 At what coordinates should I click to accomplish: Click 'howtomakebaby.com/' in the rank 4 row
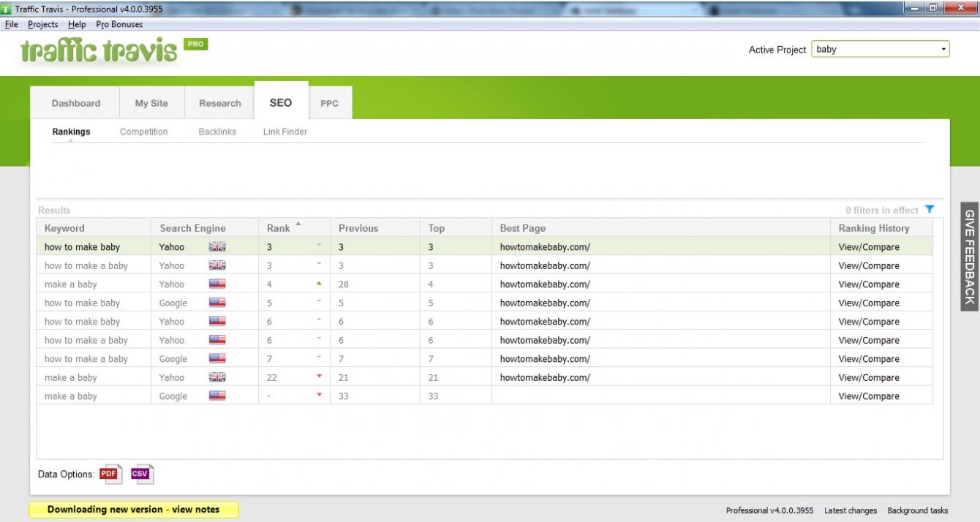545,284
